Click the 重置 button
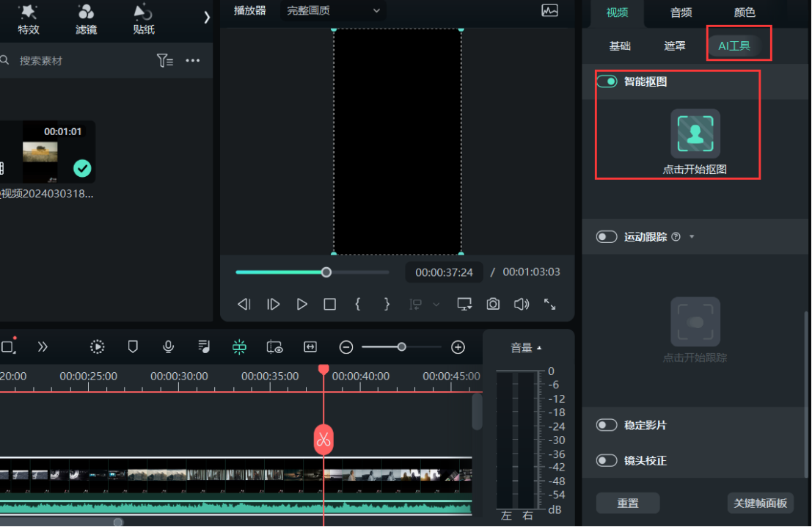The image size is (812, 527). pos(628,503)
